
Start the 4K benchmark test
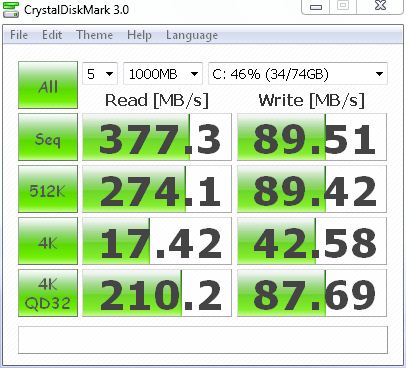tap(48, 241)
